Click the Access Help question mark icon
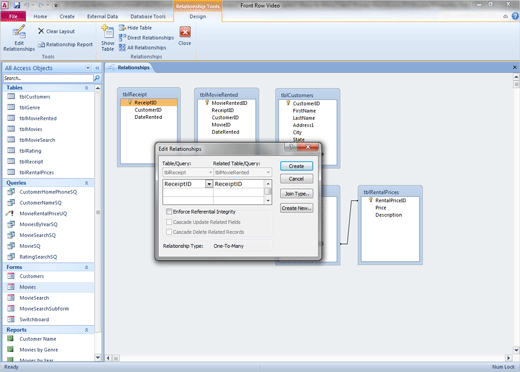Image resolution: width=520 pixels, height=372 pixels. click(515, 16)
